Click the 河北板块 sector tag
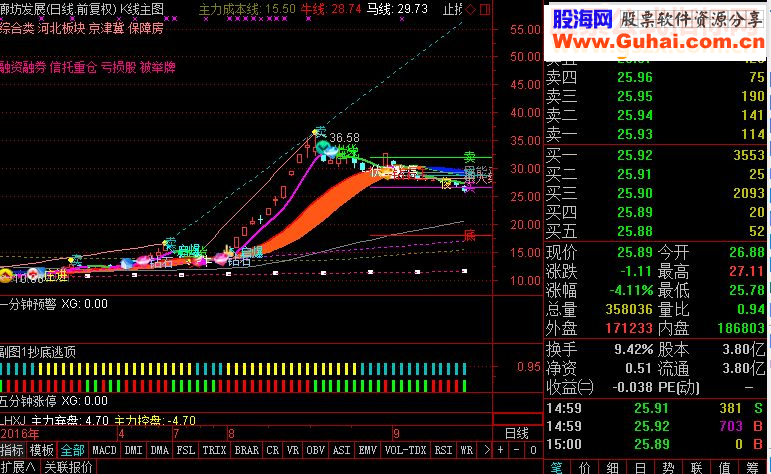Viewport: 771px width, 474px height. [61, 28]
